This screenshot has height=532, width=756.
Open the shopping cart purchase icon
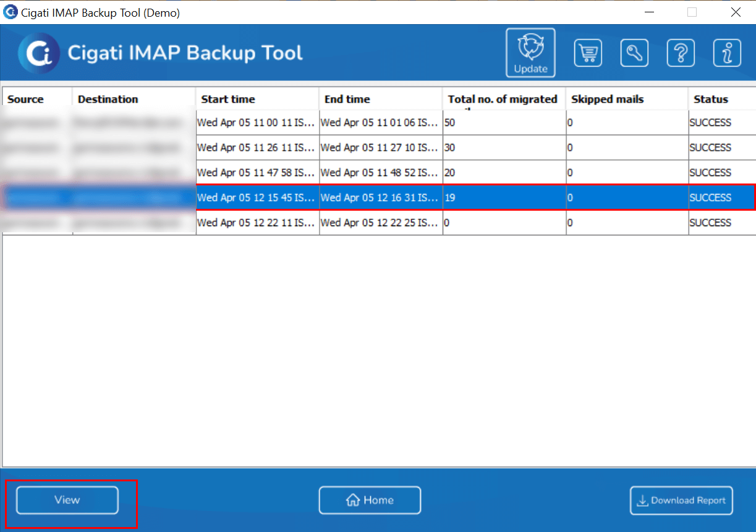588,53
